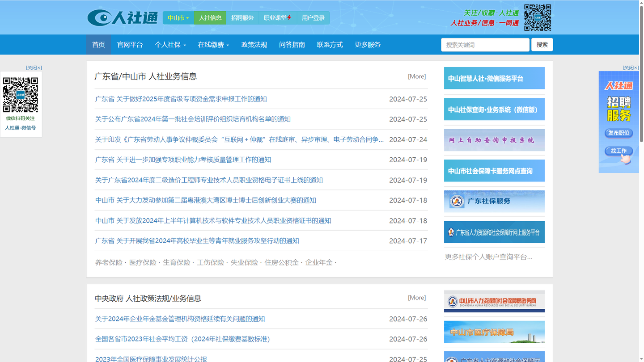Open 中山市社会保障卡服务网点查询 banner
The width and height of the screenshot is (644, 362).
pyautogui.click(x=494, y=171)
